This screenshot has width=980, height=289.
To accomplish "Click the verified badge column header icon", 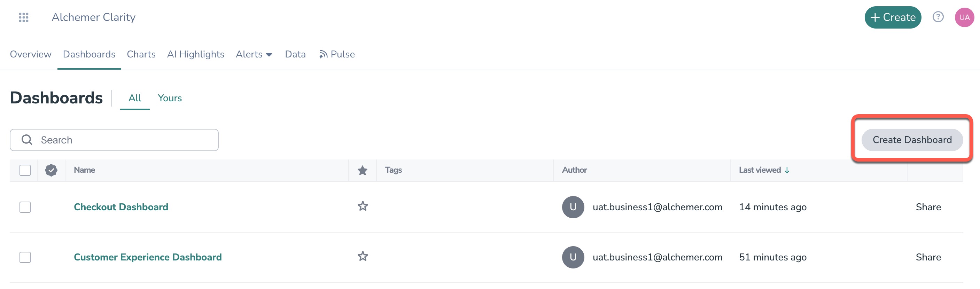I will [x=51, y=170].
